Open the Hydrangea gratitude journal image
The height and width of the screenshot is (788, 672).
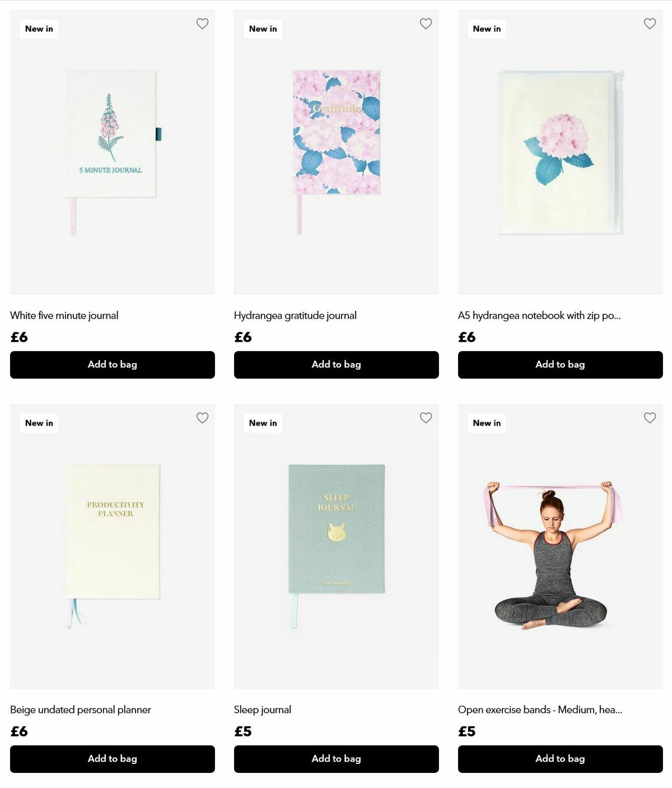(337, 152)
